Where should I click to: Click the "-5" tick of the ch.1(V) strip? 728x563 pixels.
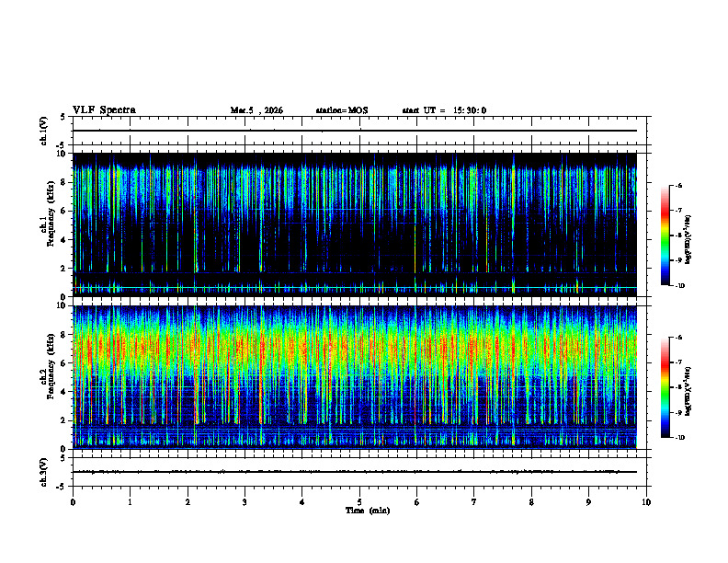[62, 146]
